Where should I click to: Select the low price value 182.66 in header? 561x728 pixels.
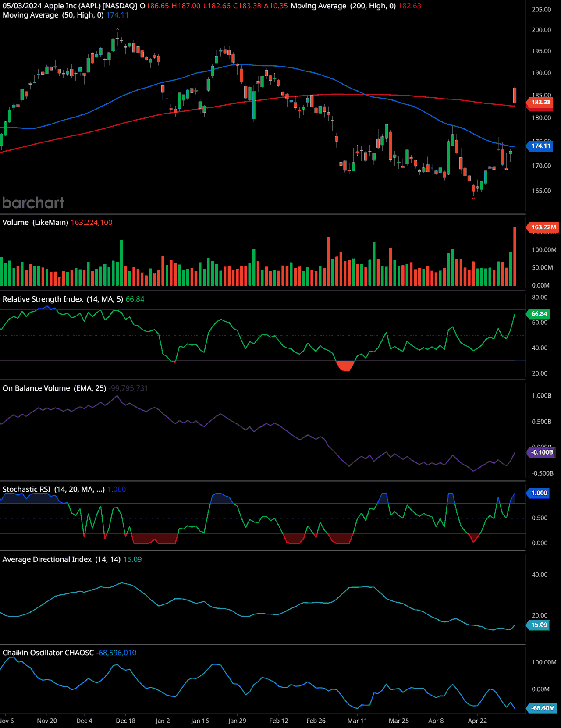(219, 6)
